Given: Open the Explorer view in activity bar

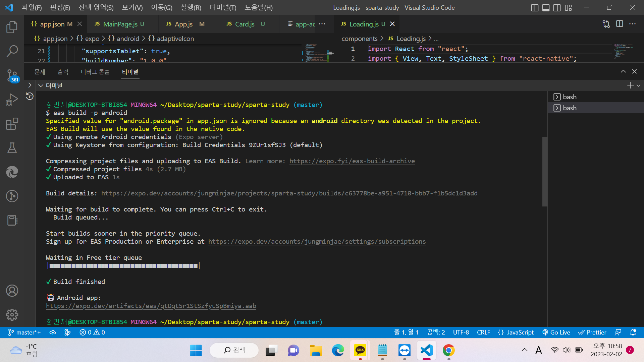Looking at the screenshot, I should 12,27.
